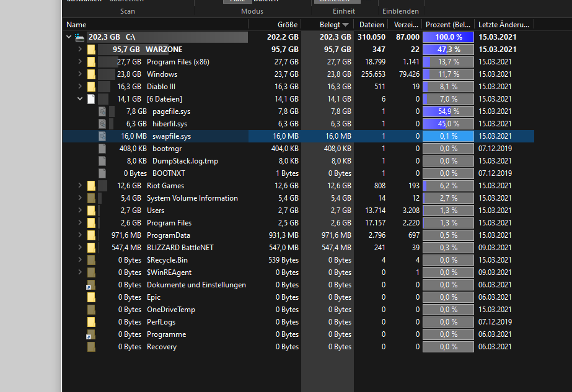Open the Modus ribbon group
The height and width of the screenshot is (392, 572).
[252, 11]
